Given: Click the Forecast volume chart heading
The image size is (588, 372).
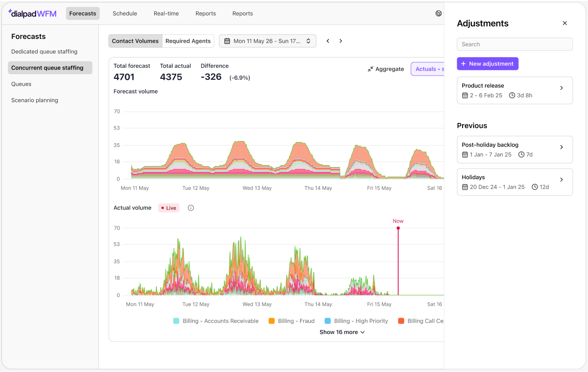Looking at the screenshot, I should (x=136, y=91).
